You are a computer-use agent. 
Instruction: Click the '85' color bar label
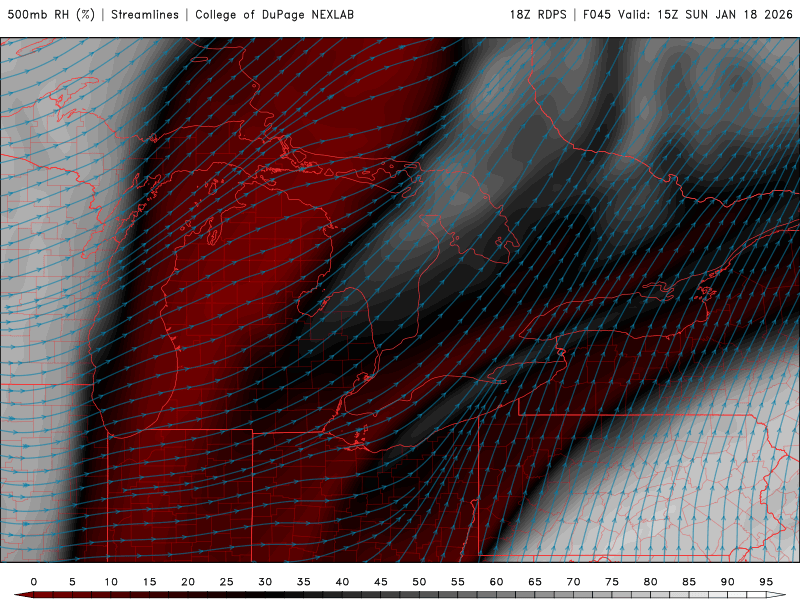click(x=689, y=582)
